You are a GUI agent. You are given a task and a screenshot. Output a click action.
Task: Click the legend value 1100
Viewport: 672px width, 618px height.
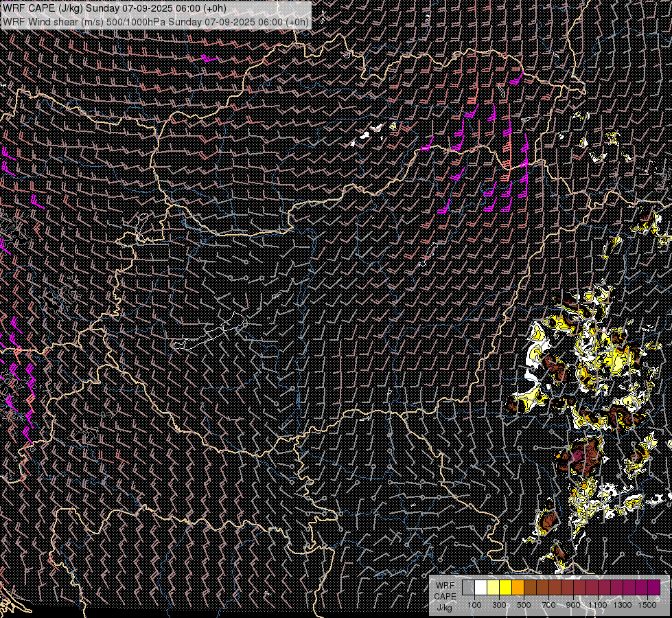tap(598, 605)
